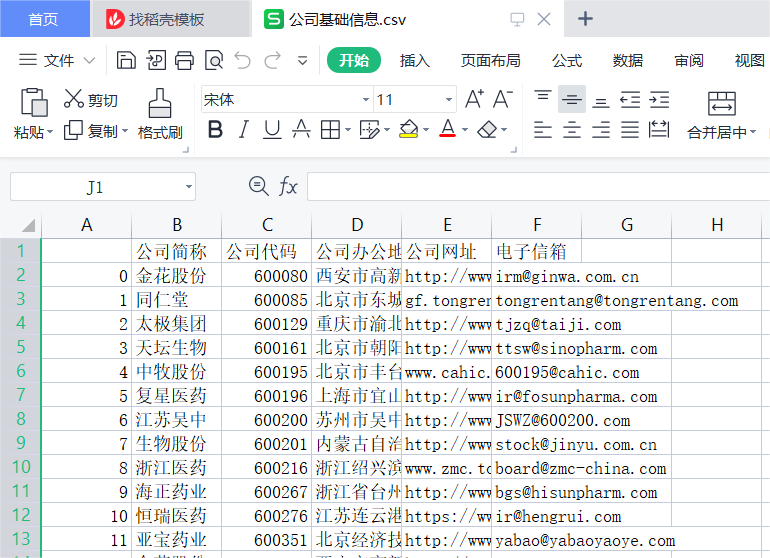Screen dimensions: 770x558
Task: Apply yellow fill color
Action: (409, 130)
